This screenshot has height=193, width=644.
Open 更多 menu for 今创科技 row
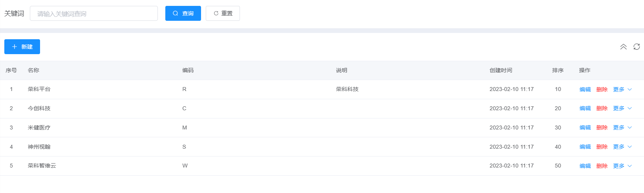tap(622, 108)
